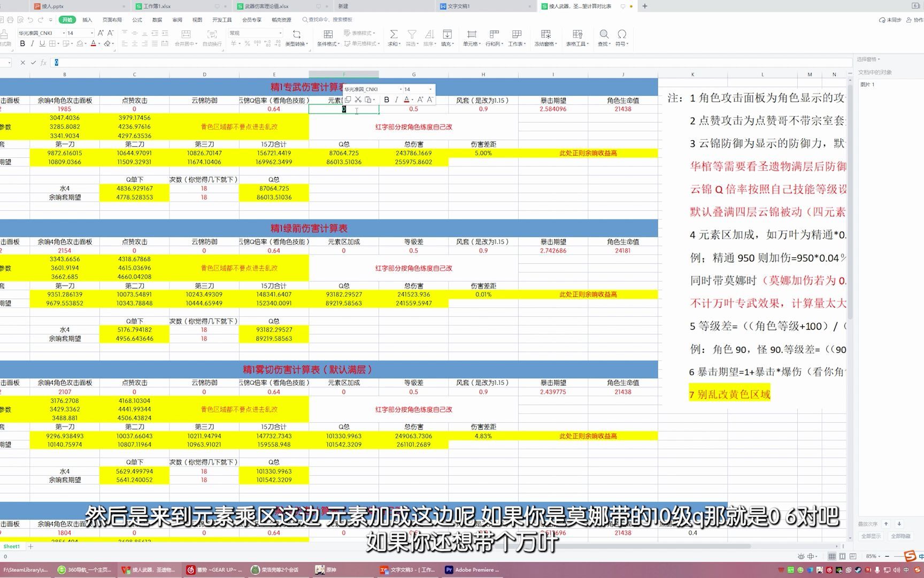Viewport: 924px width, 578px height.
Task: Click the undo icon in quick access toolbar
Action: coord(30,20)
